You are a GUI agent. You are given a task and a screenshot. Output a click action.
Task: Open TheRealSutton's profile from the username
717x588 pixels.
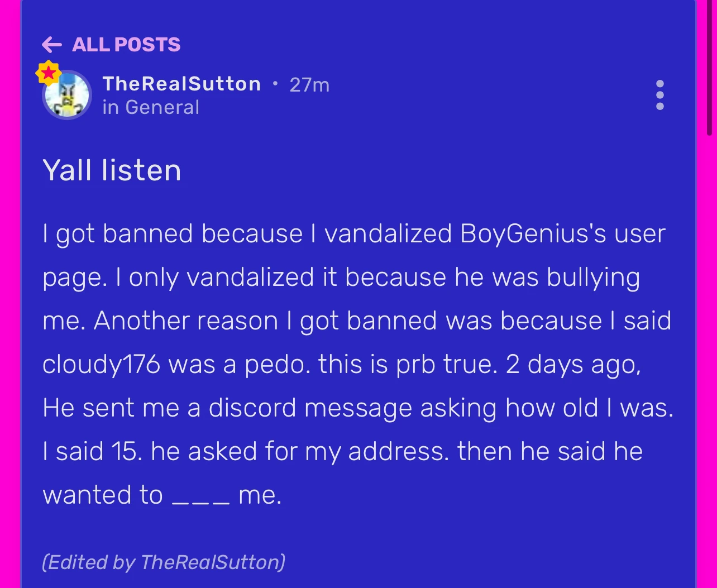point(181,84)
